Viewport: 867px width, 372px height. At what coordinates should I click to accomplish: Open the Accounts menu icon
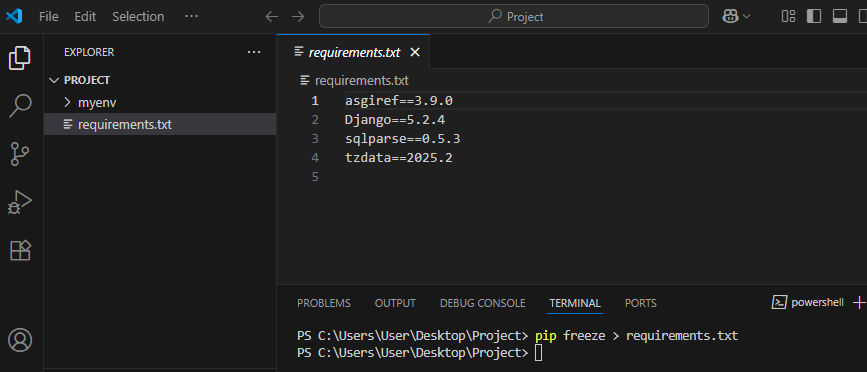20,340
